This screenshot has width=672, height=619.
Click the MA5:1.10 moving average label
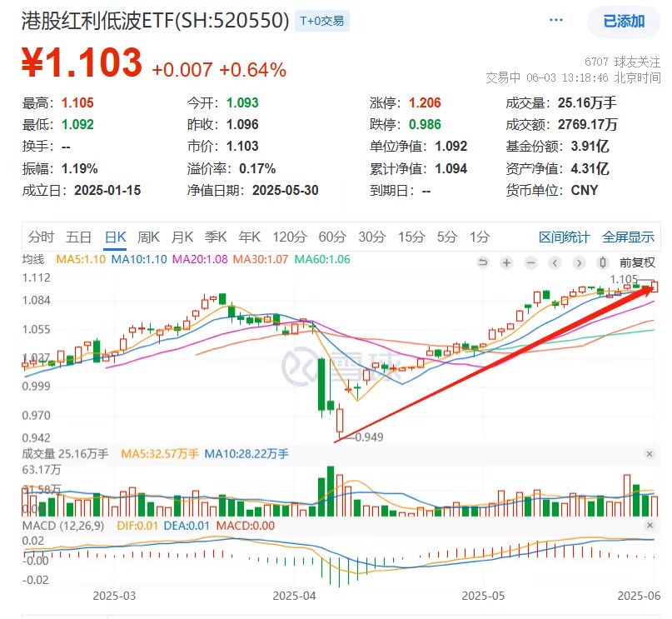[x=81, y=259]
